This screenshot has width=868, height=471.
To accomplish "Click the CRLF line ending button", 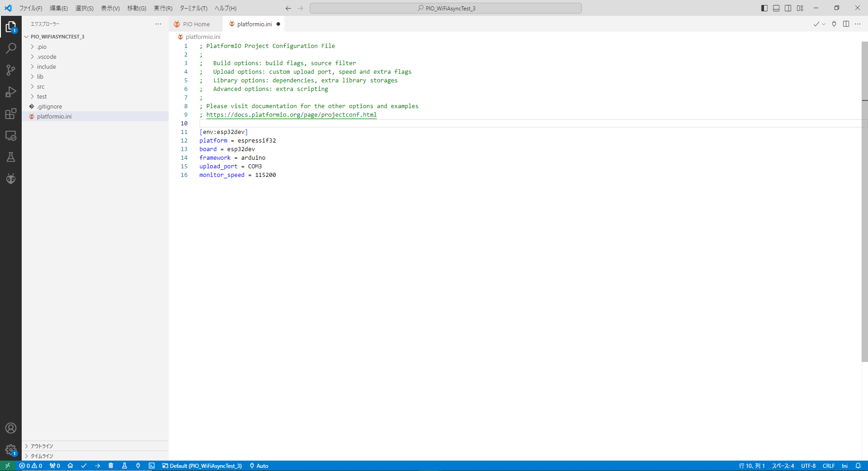I will click(x=828, y=466).
